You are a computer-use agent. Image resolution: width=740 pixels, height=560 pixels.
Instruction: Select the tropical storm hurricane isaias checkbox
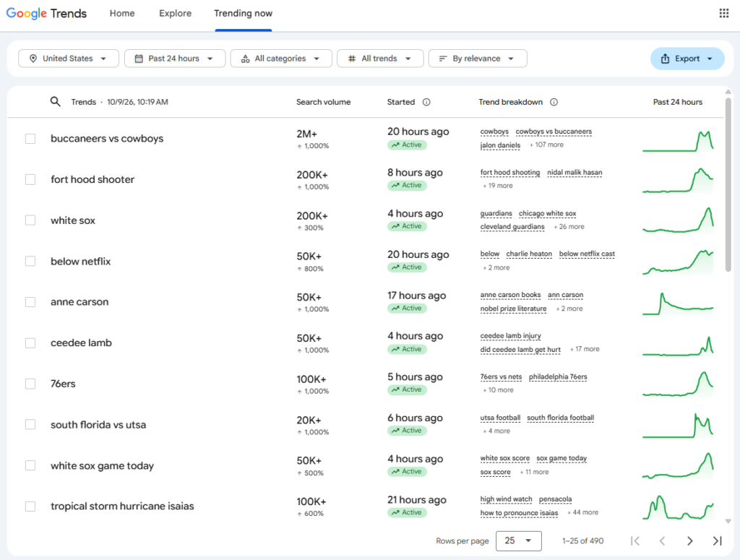30,507
